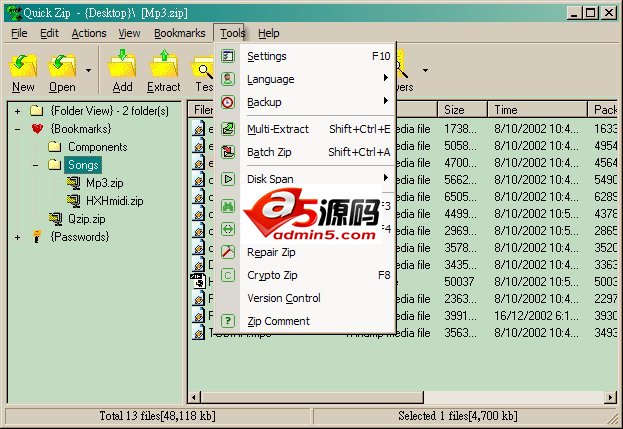Click the size cell reading 6505...
623x429 pixels.
(460, 197)
